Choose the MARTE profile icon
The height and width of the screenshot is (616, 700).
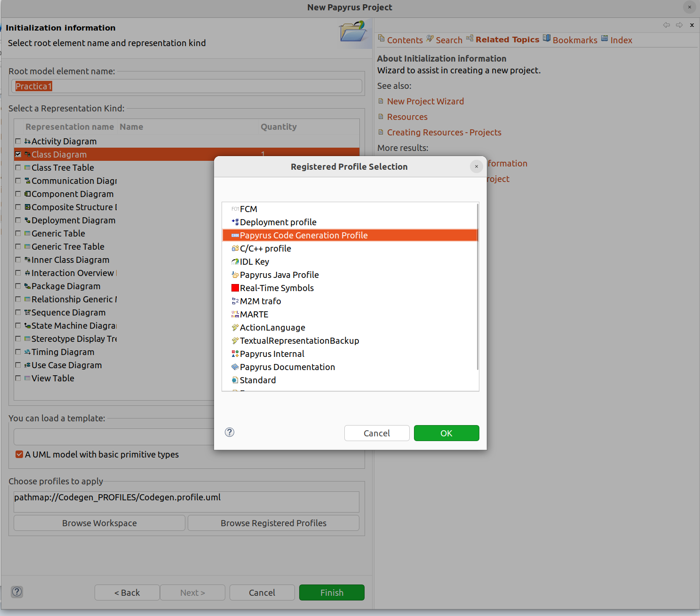coord(235,314)
